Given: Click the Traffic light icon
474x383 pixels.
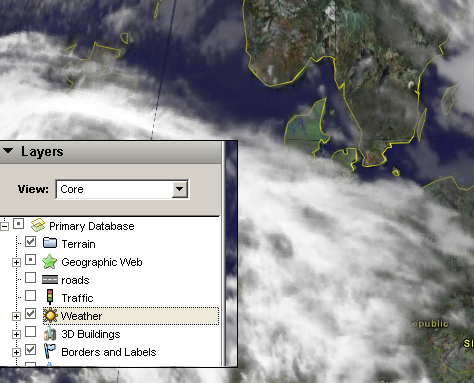Looking at the screenshot, I should pos(50,297).
